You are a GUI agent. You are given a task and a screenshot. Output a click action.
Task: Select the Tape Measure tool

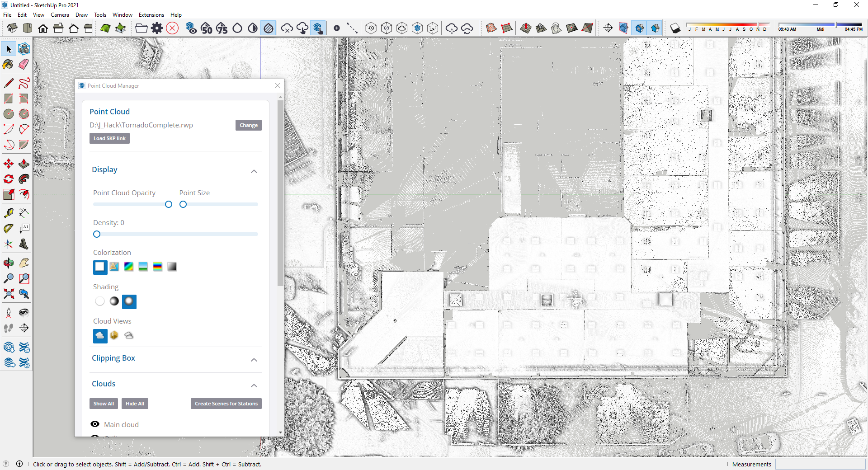9,213
